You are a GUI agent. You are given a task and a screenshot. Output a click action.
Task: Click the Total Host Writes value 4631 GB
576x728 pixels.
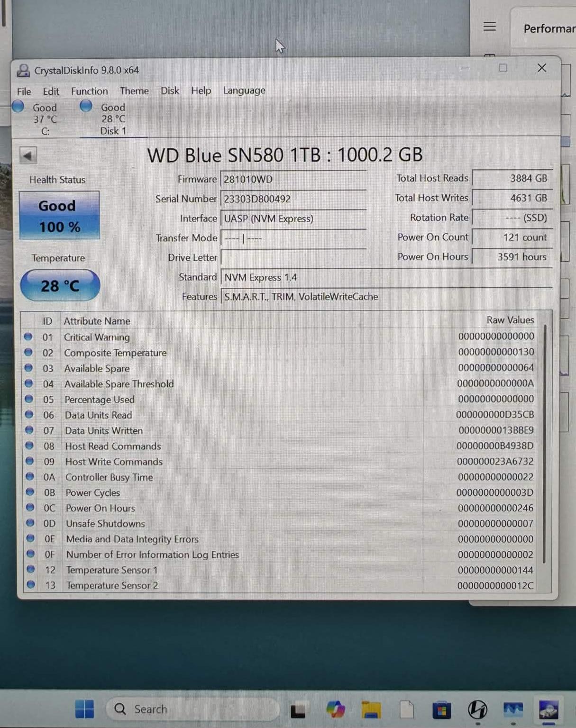tap(512, 198)
